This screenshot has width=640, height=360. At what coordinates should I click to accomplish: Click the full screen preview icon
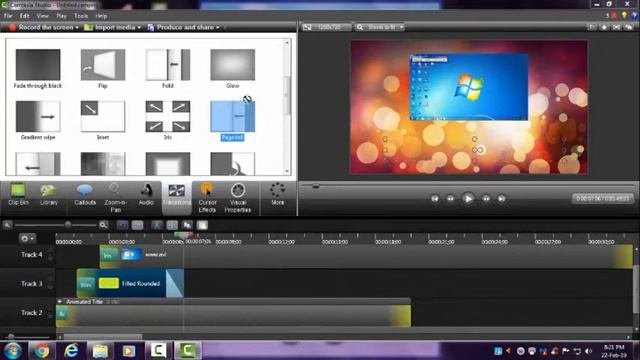point(616,27)
